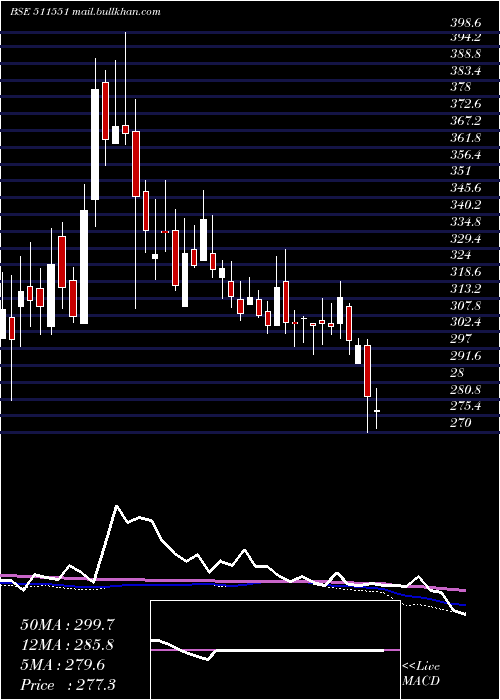Image resolution: width=500 pixels, height=700 pixels.
Task: Select the 318.6 price axis label
Action: click(466, 272)
